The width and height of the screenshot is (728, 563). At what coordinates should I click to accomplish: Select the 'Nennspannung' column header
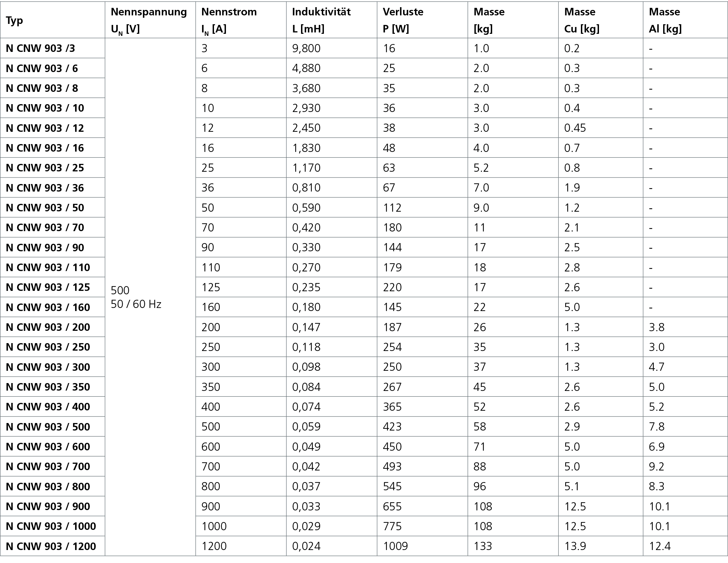(x=150, y=20)
